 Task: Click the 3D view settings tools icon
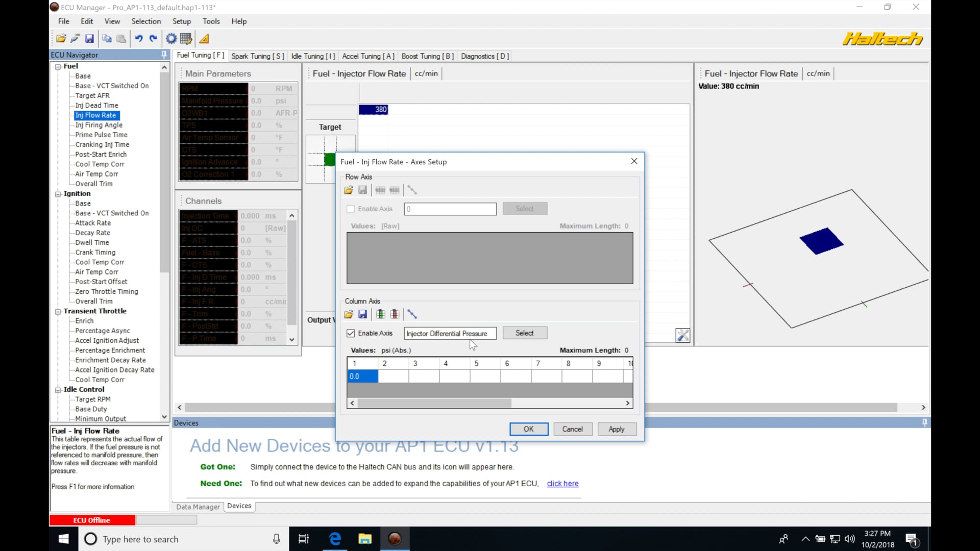coord(682,335)
